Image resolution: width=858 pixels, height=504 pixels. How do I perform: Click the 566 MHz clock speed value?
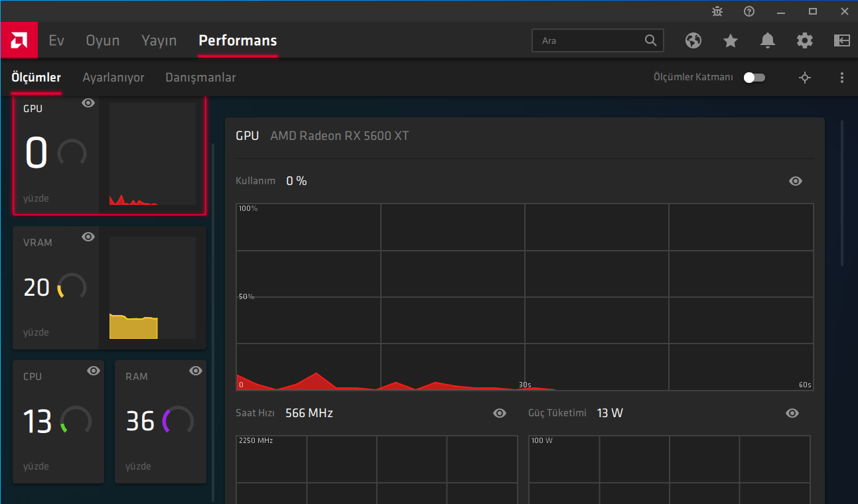tap(309, 413)
